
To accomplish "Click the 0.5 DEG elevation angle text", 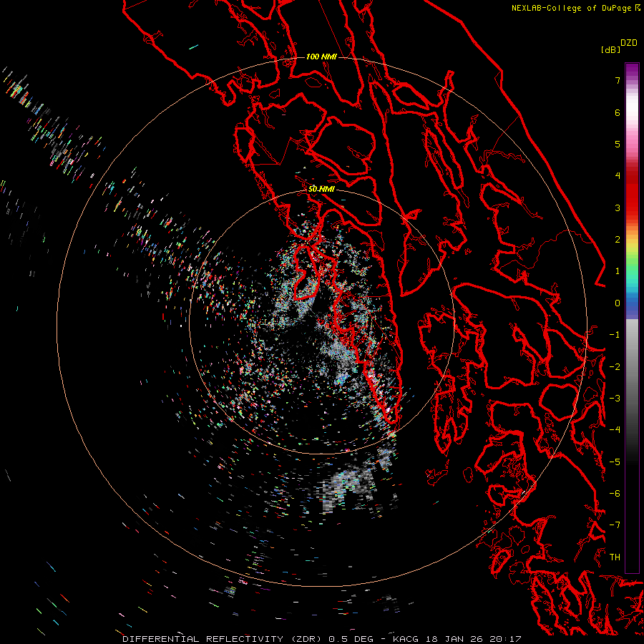I will [351, 639].
